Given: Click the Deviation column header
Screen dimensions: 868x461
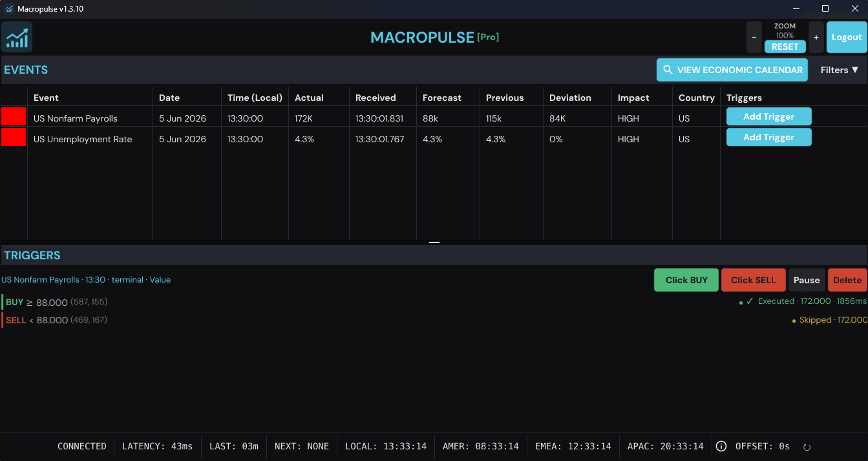Looking at the screenshot, I should click(570, 98).
